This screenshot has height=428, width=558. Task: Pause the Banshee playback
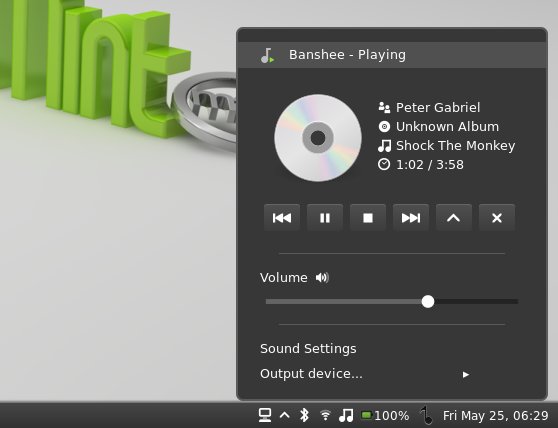325,218
